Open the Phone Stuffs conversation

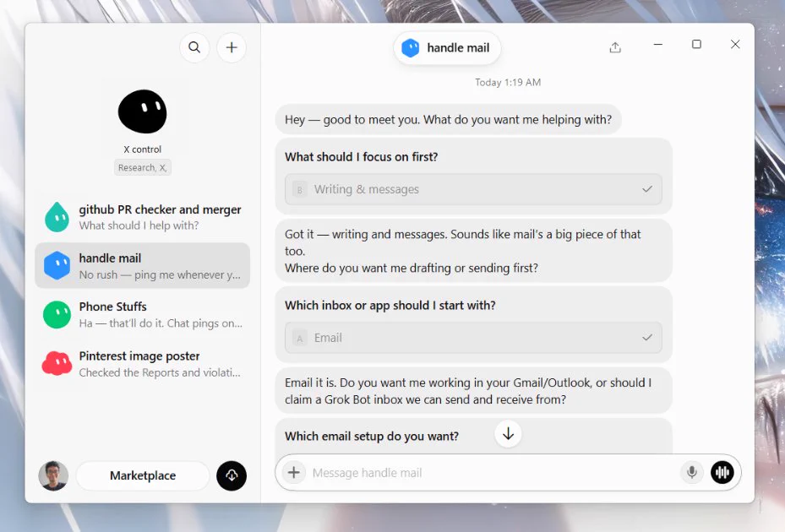pyautogui.click(x=142, y=315)
